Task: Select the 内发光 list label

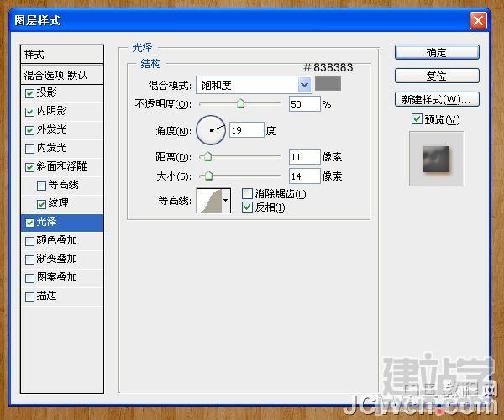Action: [x=52, y=148]
